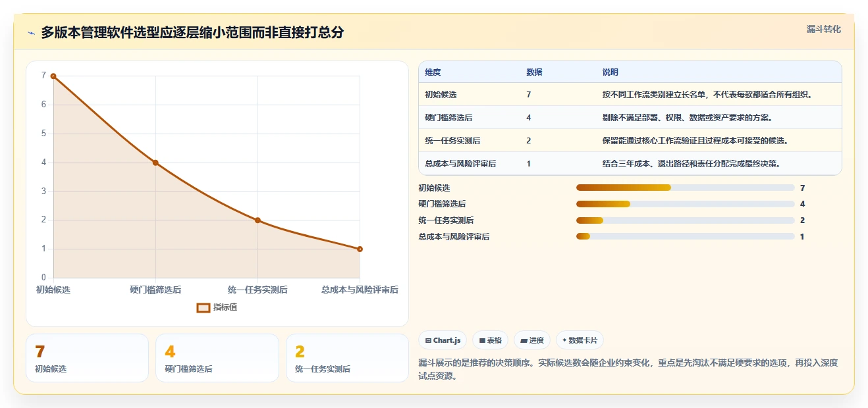Click the 硬门槛筛选后 table row cell
868x408 pixels.
click(449, 118)
